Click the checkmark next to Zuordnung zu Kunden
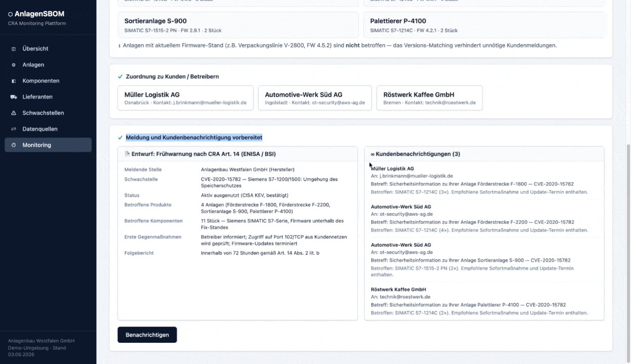This screenshot has width=631, height=364. click(x=120, y=77)
